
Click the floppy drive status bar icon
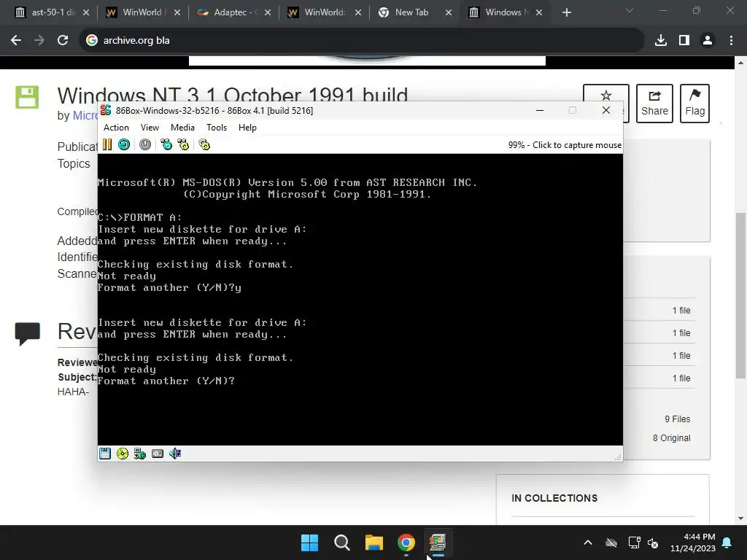point(105,454)
